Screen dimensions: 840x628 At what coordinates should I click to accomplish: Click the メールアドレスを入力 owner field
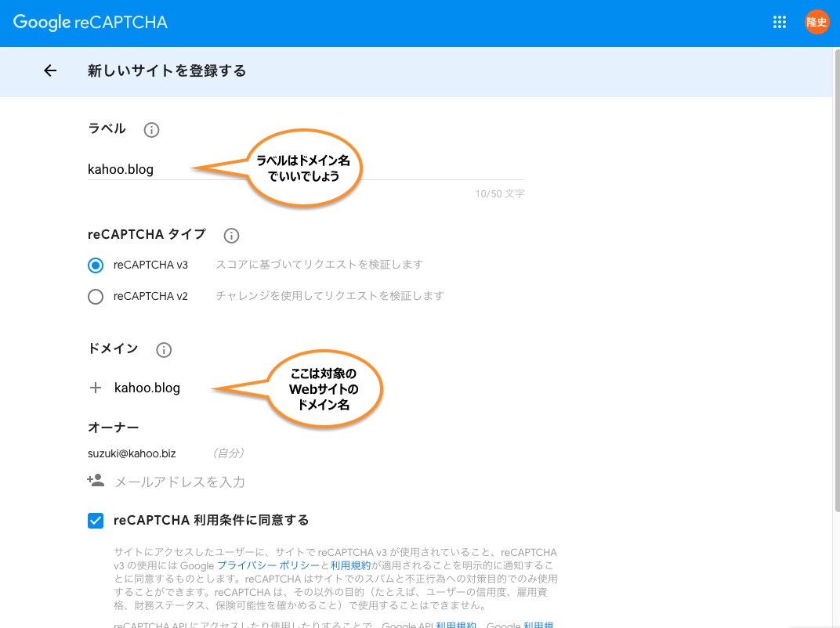[180, 482]
